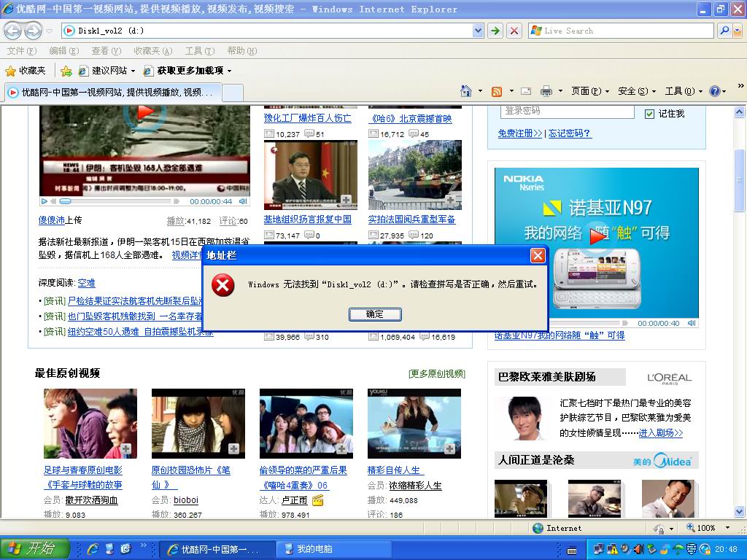The height and width of the screenshot is (560, 747).
Task: Open the 编辑(E) menu
Action: [x=64, y=51]
